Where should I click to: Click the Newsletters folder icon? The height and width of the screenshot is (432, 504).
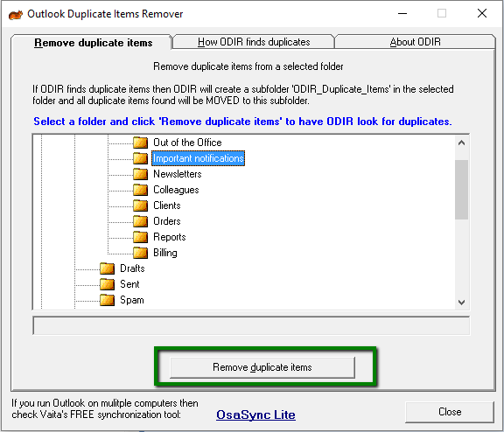(x=141, y=174)
